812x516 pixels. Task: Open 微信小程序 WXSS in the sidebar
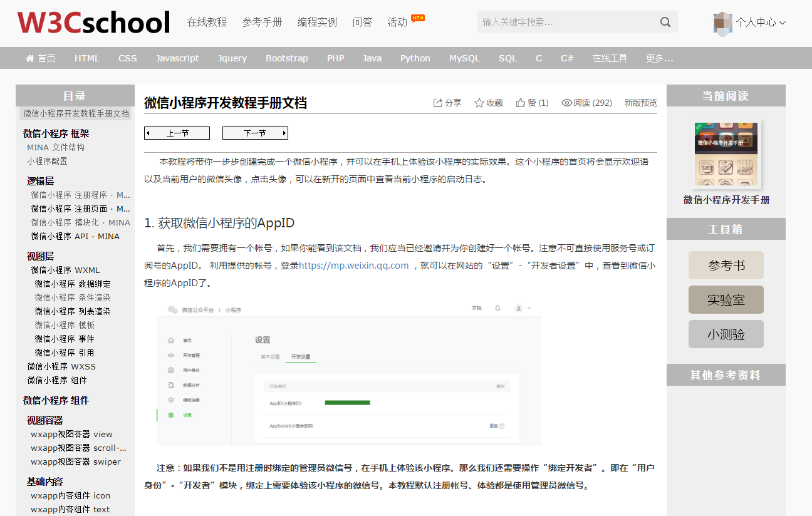(61, 366)
